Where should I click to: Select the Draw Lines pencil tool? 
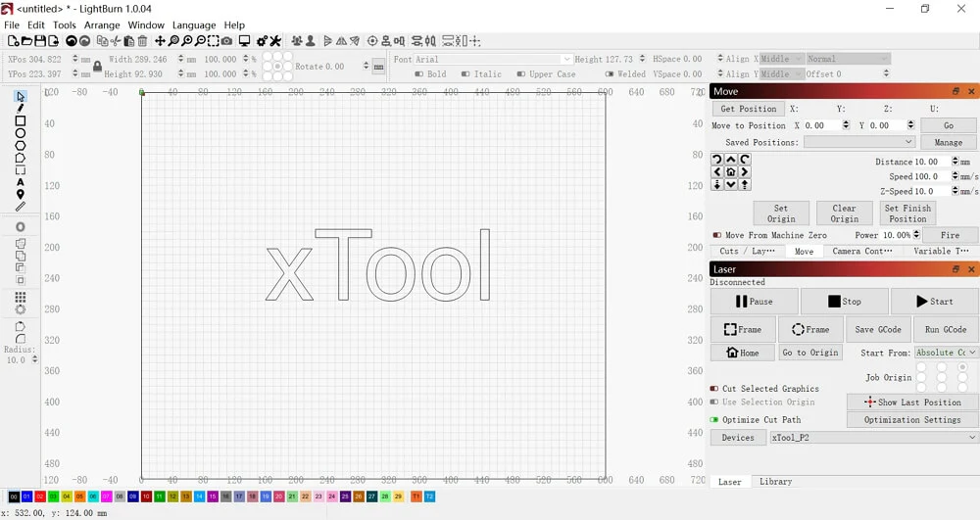coord(21,109)
